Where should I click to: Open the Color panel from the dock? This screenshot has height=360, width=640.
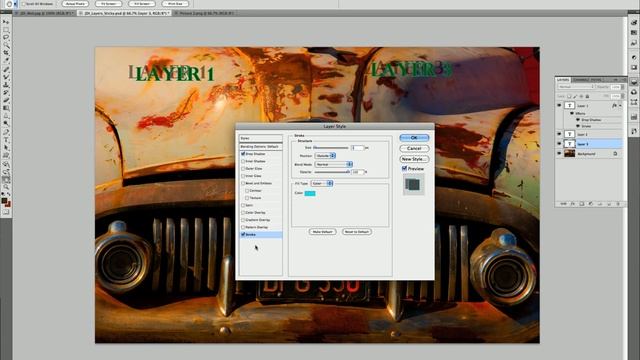633,23
